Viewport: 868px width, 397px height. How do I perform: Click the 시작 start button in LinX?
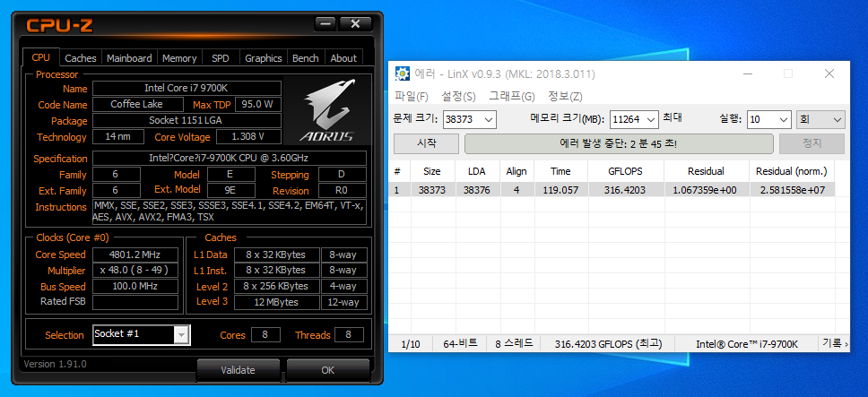tap(426, 143)
